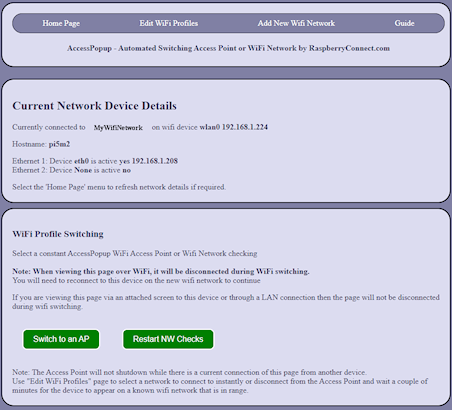Click the Restart NW Checks button
The image size is (452, 410).
[168, 339]
